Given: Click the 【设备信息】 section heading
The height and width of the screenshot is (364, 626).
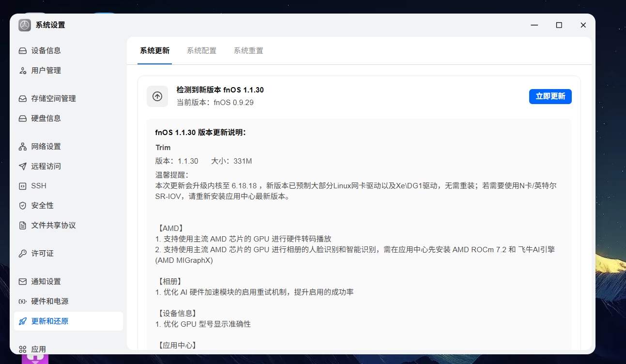Looking at the screenshot, I should pos(177,314).
